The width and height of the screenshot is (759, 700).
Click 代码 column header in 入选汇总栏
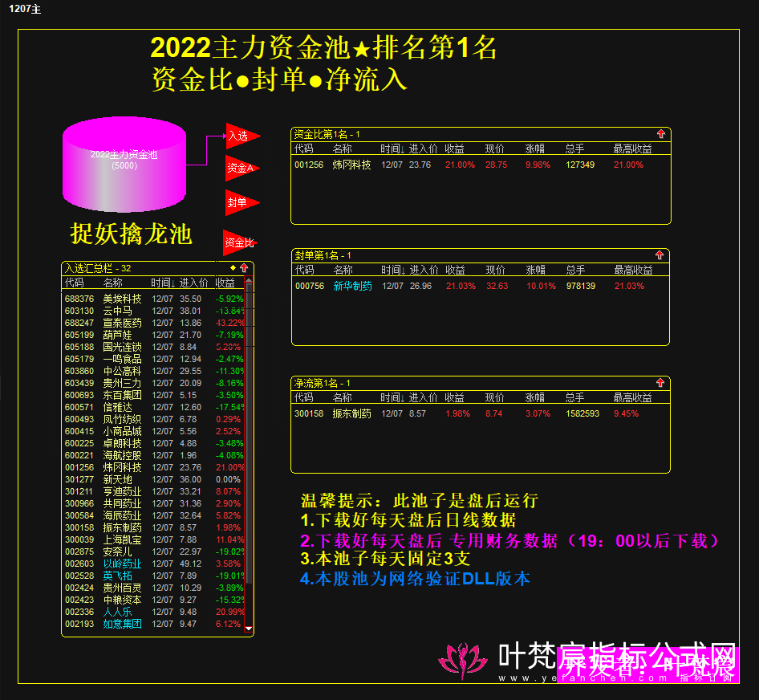(x=75, y=283)
